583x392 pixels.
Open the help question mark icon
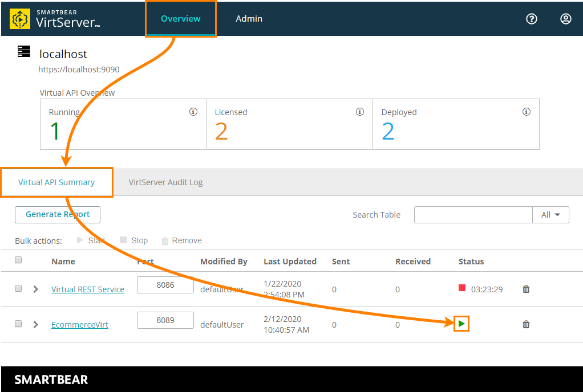coord(531,19)
